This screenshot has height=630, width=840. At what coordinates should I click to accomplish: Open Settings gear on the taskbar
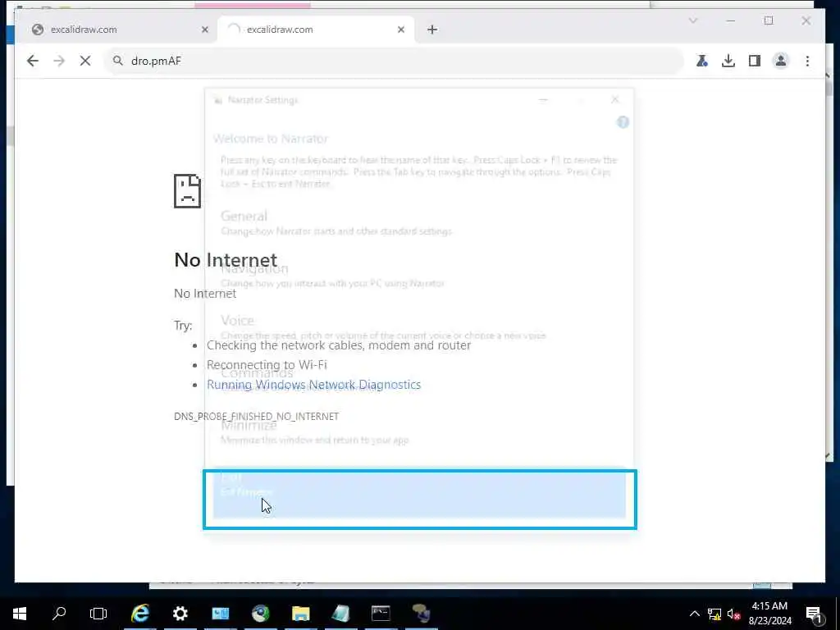[180, 614]
